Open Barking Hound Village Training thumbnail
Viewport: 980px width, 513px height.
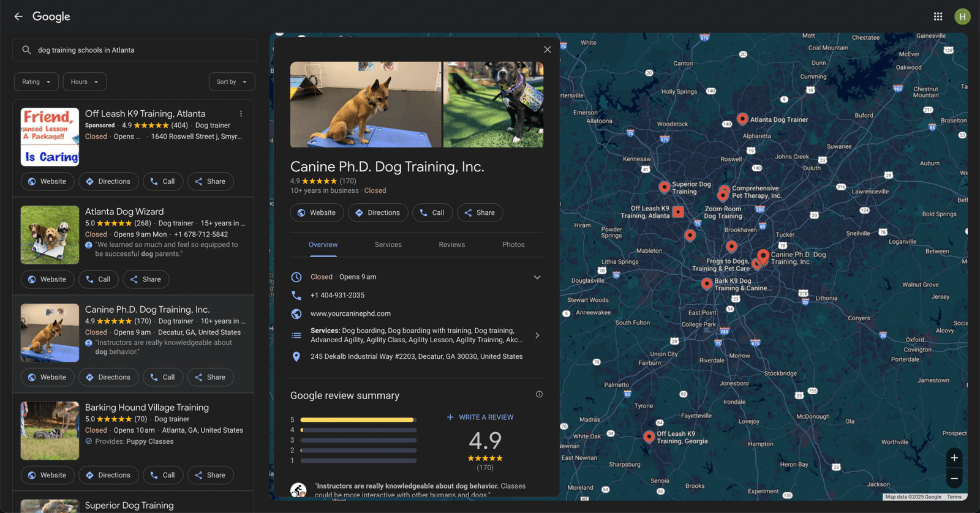tap(50, 431)
